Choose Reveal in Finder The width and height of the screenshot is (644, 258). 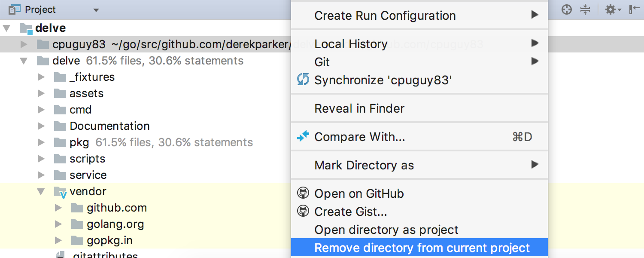(x=419, y=108)
